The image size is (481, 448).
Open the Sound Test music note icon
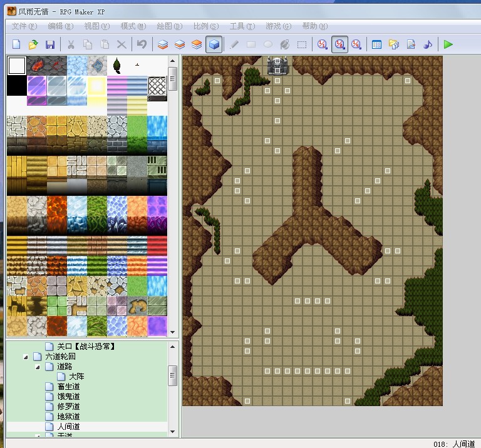coord(428,44)
